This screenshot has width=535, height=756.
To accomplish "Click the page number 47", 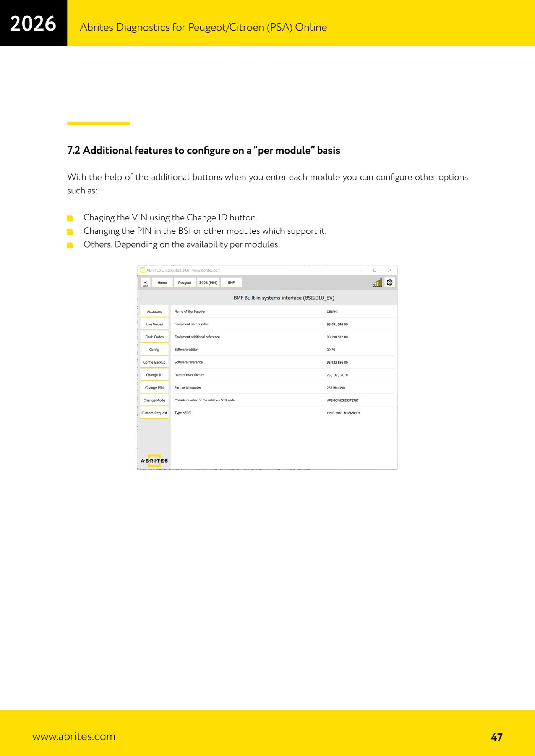I will coord(496,737).
